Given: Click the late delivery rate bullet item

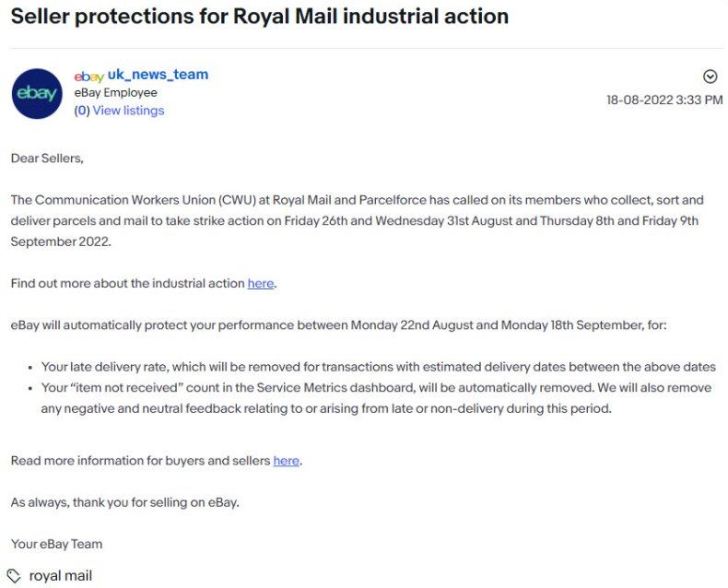Looking at the screenshot, I should point(379,367).
